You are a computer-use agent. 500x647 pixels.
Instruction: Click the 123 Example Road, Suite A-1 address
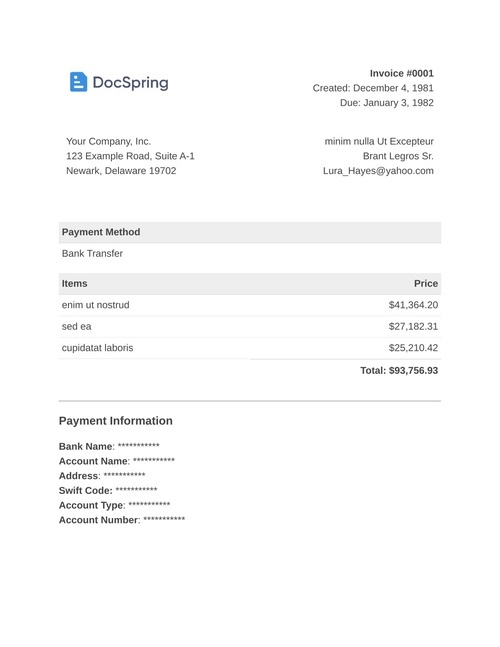point(130,156)
